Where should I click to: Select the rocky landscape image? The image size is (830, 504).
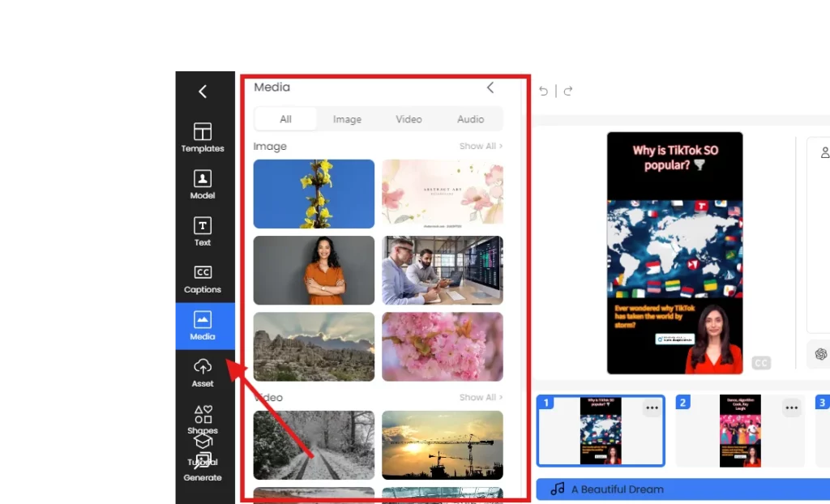coord(314,347)
